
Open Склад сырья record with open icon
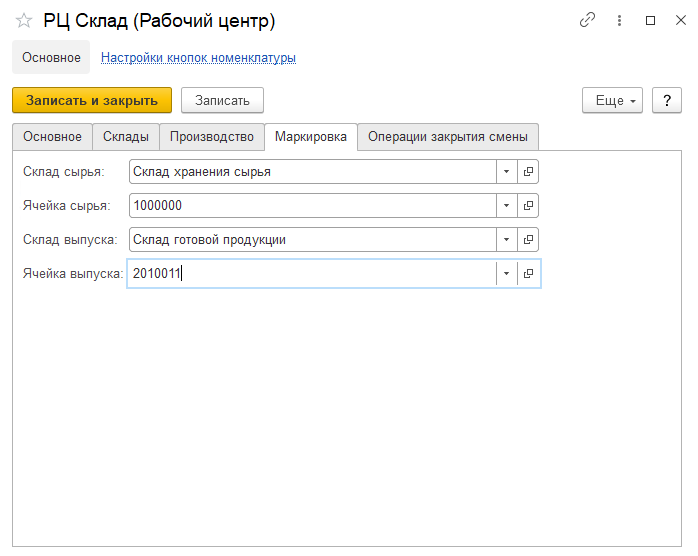pyautogui.click(x=529, y=171)
